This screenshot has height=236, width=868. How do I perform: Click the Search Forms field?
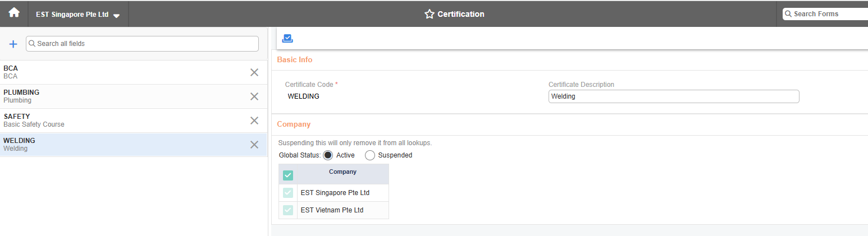[x=828, y=14]
